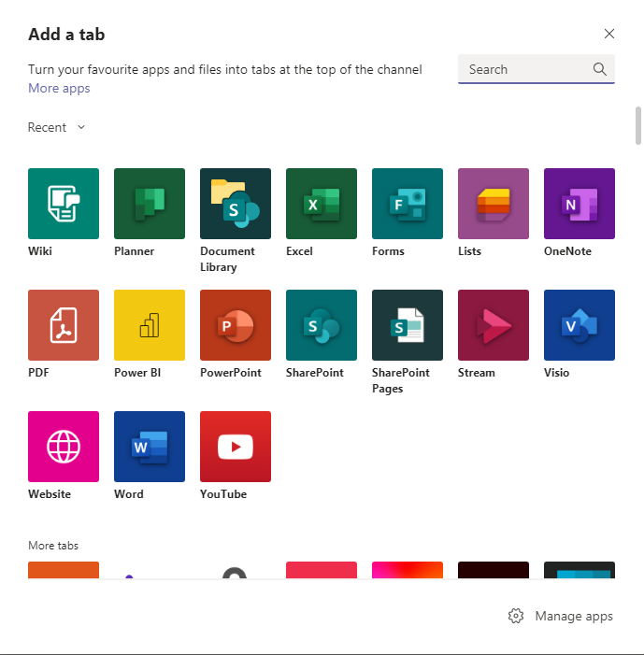Screen dimensions: 644x655
Task: Add an Excel tab
Action: (x=322, y=204)
